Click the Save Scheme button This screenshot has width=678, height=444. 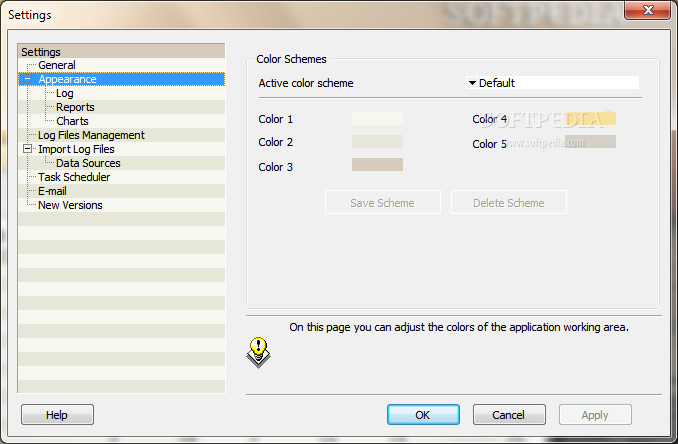pyautogui.click(x=383, y=202)
